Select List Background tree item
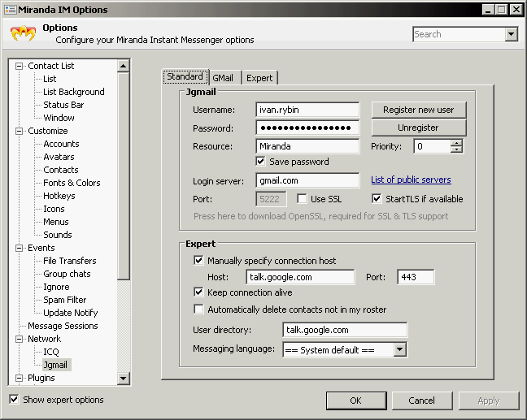 [x=74, y=92]
